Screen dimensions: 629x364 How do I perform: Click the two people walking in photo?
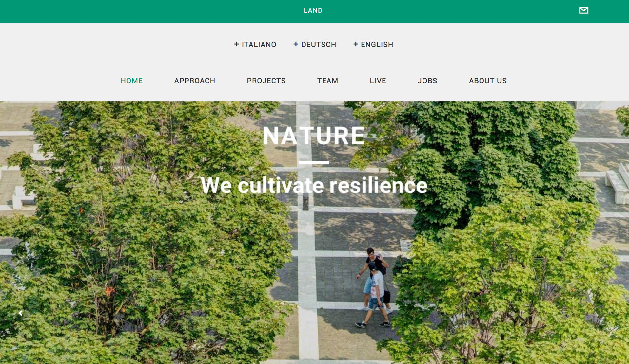[x=375, y=287]
